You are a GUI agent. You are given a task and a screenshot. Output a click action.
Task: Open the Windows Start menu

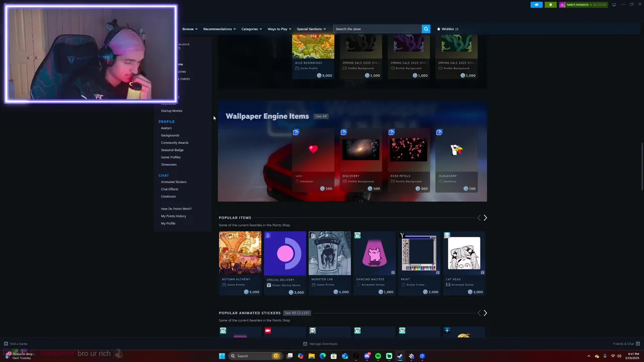pos(222,356)
